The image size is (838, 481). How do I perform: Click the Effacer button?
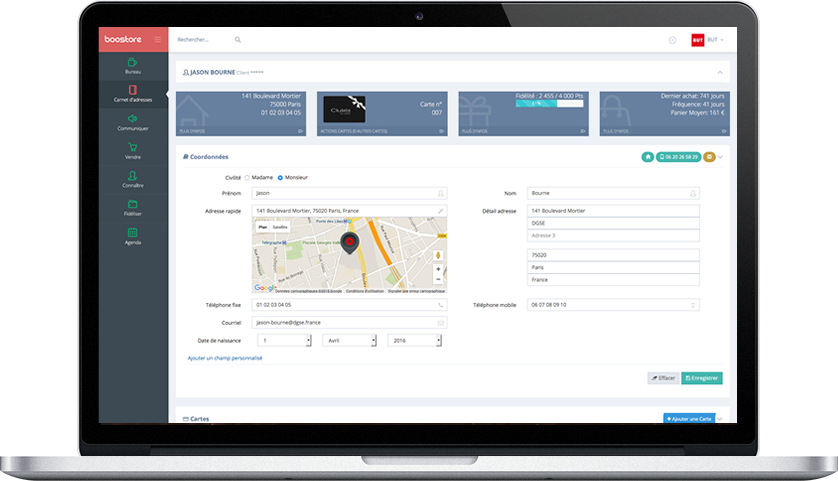click(x=663, y=378)
